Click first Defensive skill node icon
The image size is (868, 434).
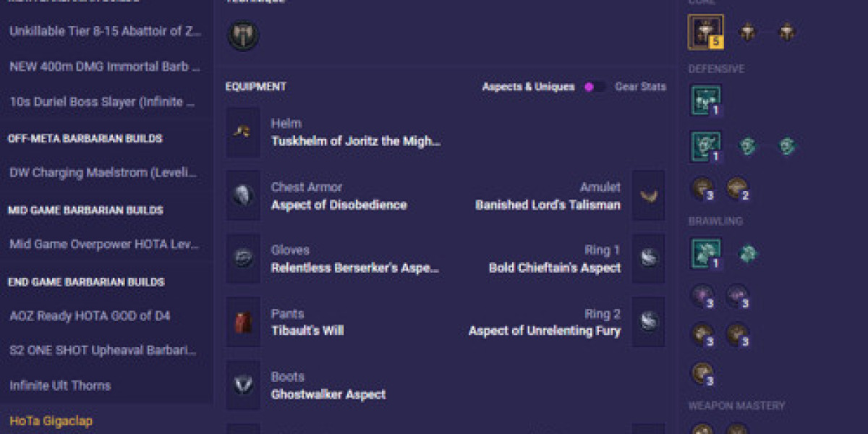[x=705, y=99]
